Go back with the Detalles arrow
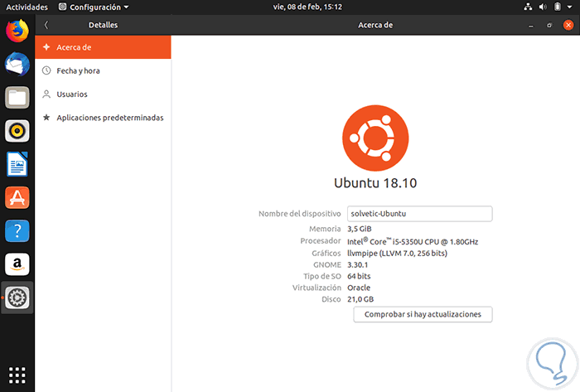This screenshot has width=580, height=392. tap(46, 25)
